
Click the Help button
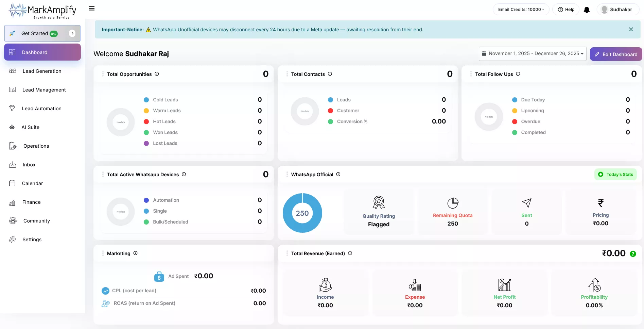pos(566,10)
